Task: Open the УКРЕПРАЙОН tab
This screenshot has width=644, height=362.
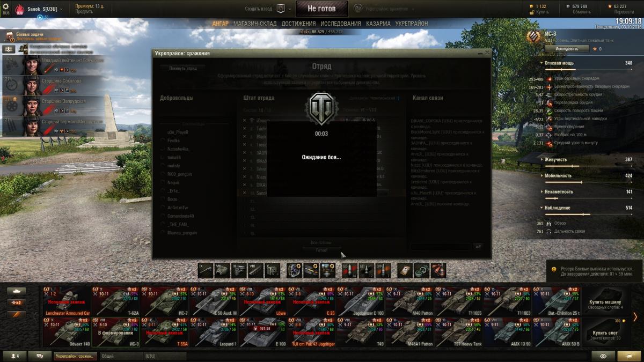Action: tap(412, 24)
